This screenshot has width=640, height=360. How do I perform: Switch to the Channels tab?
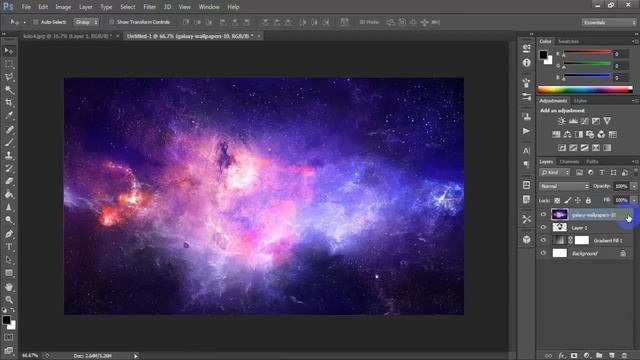point(569,162)
